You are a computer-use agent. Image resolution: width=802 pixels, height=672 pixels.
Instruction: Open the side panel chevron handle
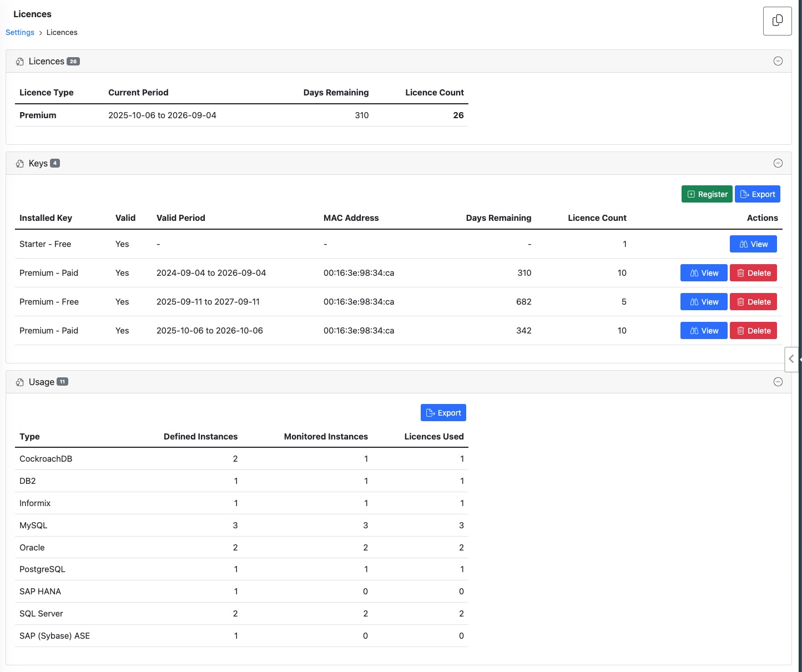791,359
